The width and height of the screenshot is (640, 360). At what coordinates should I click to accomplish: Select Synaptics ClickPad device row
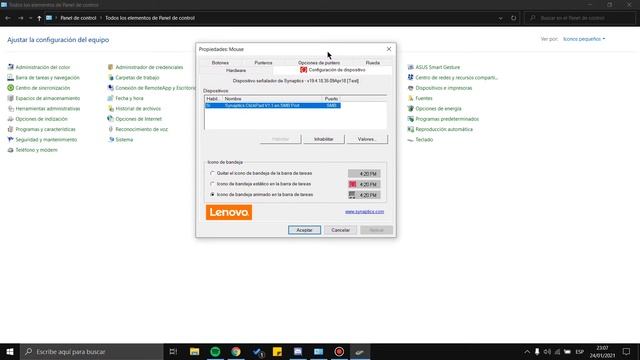click(x=272, y=105)
